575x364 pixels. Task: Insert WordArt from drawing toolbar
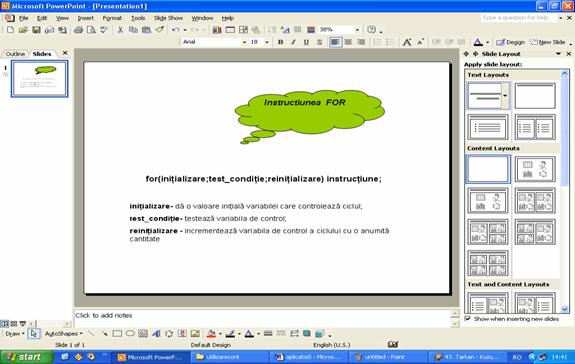156,334
